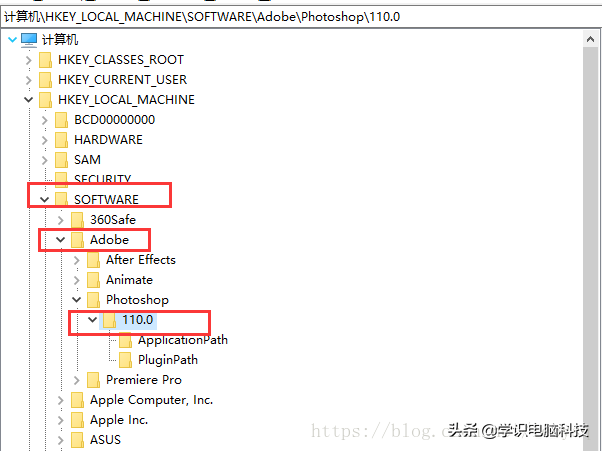Screen dimensions: 602x451
Task: Click the ASUS folder icon
Action: click(78, 440)
